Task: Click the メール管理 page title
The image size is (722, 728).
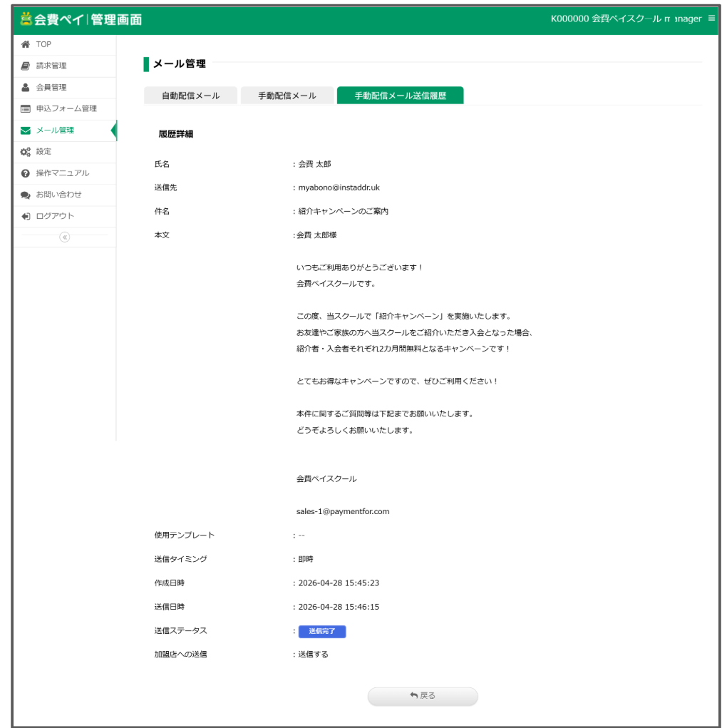Action: (180, 63)
